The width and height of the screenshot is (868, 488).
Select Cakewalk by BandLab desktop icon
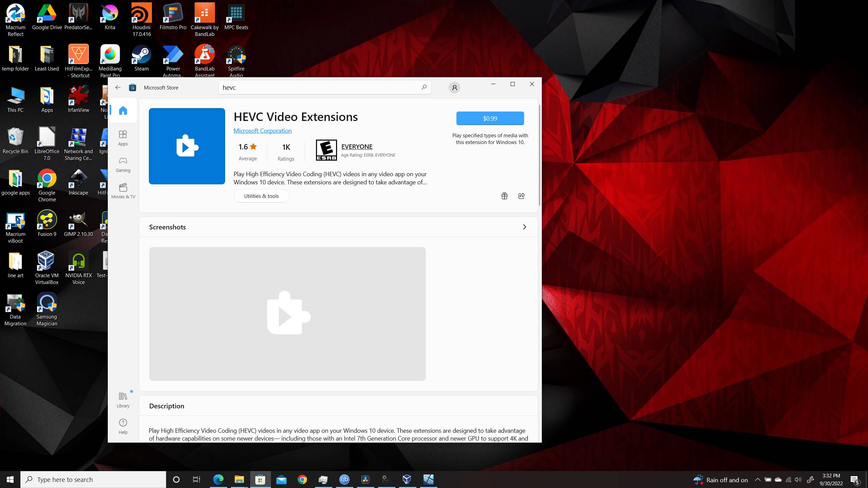click(x=204, y=20)
